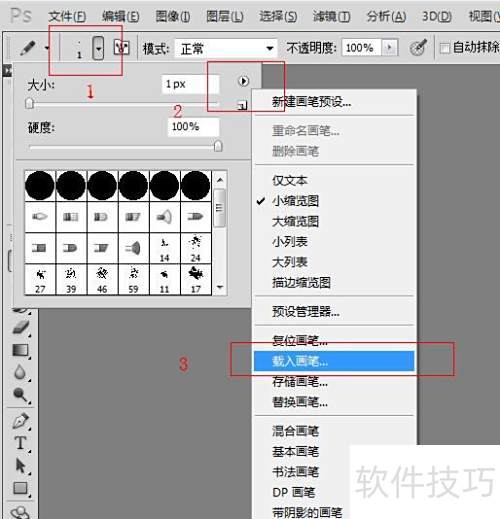Image resolution: width=500 pixels, height=519 pixels.
Task: Select the brush thumbnail labeled 27
Action: click(40, 280)
